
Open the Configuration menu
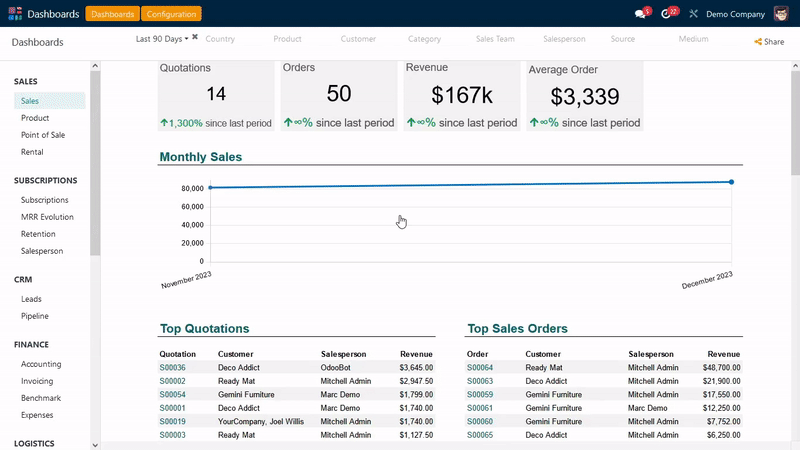point(171,14)
